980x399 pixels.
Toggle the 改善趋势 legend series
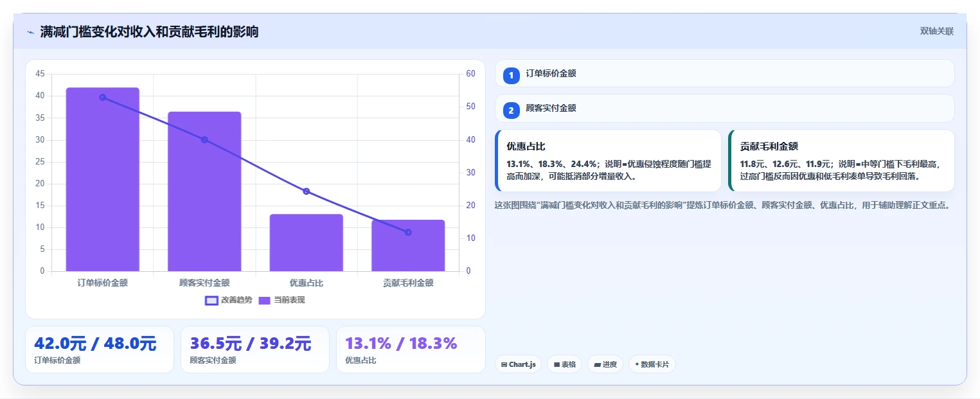[228, 300]
